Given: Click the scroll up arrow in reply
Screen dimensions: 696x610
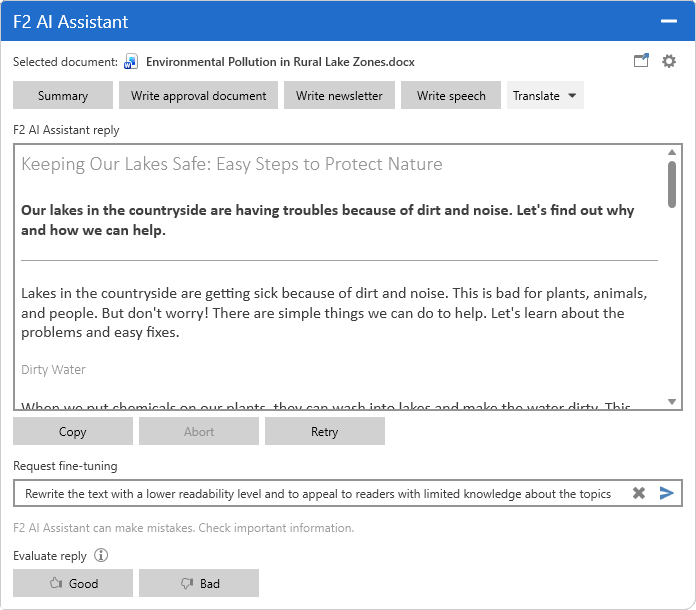Looking at the screenshot, I should (672, 152).
